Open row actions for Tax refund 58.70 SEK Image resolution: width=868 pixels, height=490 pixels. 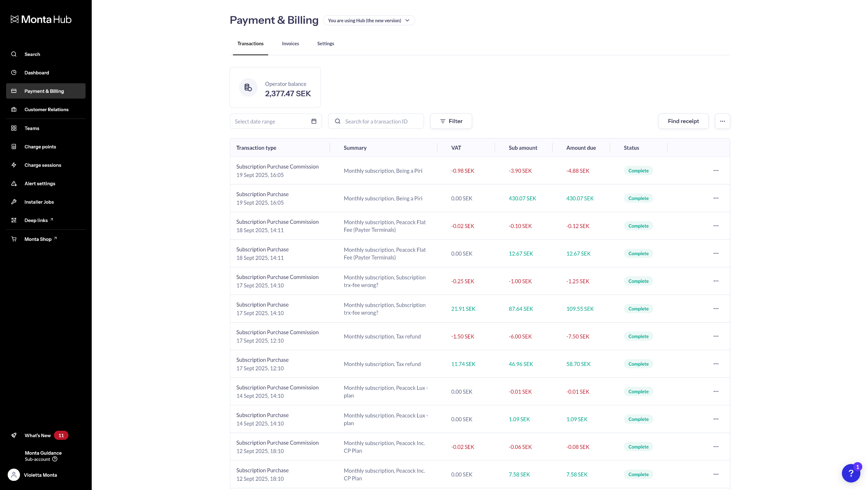pos(716,364)
